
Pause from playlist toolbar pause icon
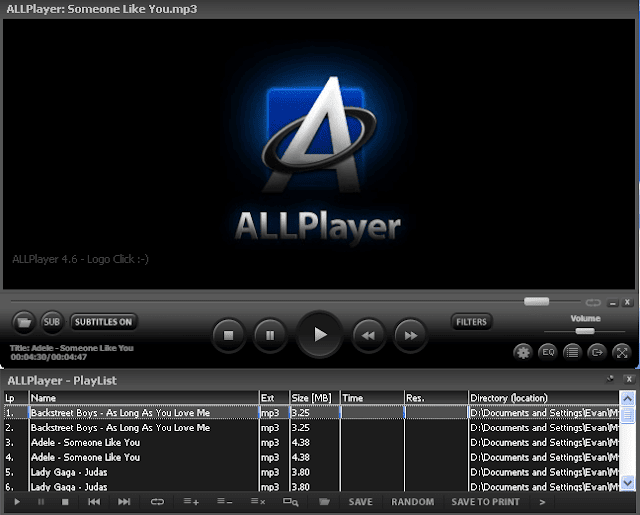pos(41,502)
